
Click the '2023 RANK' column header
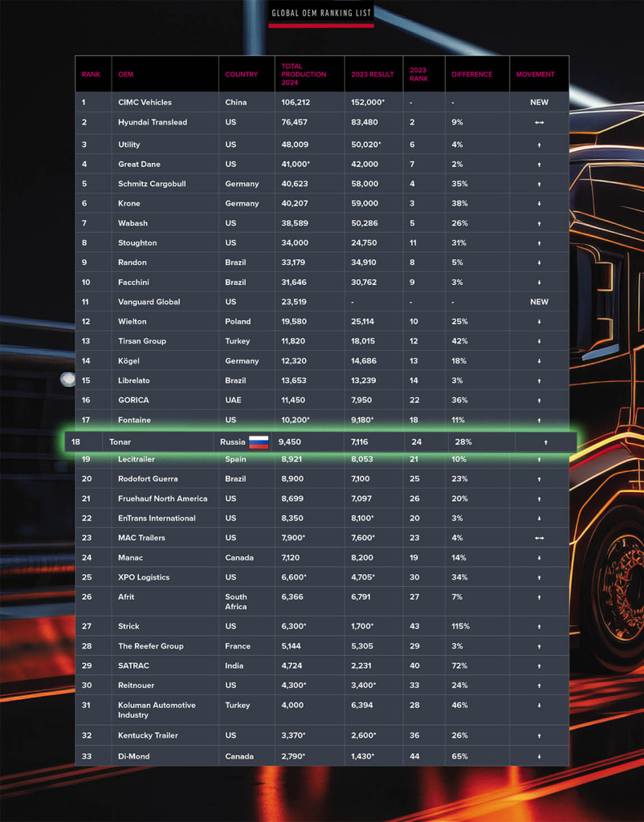point(418,75)
